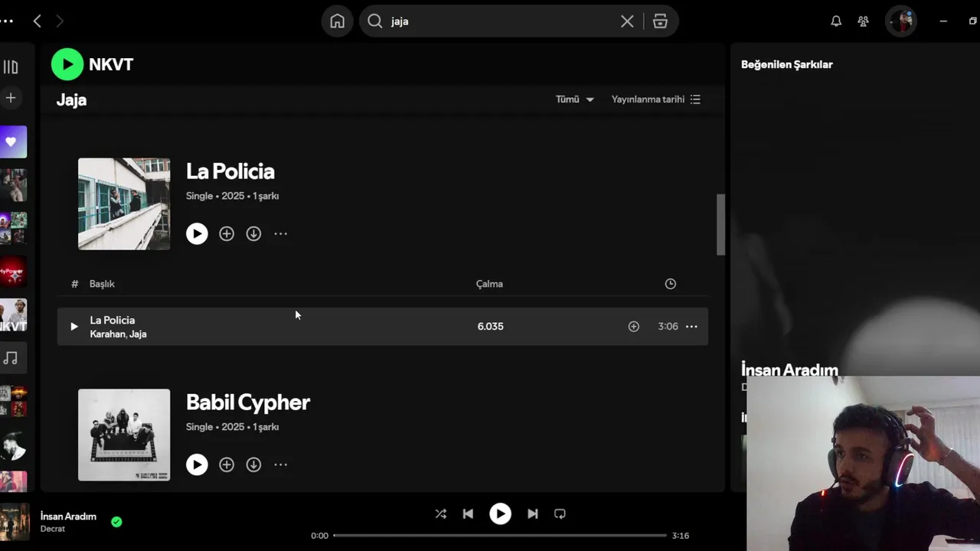Play the La Policia track row
The height and width of the screenshot is (551, 980).
73,326
